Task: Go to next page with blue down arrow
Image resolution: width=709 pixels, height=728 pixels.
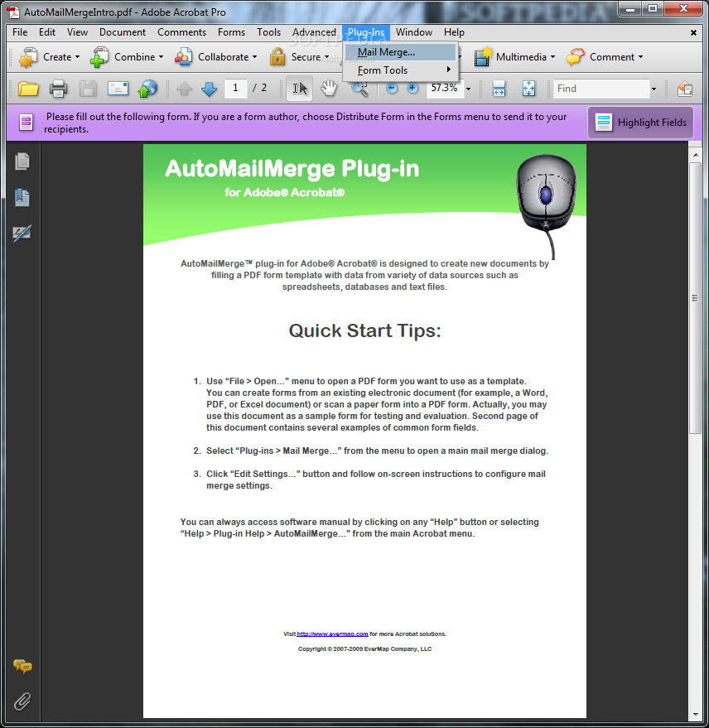Action: pyautogui.click(x=209, y=89)
